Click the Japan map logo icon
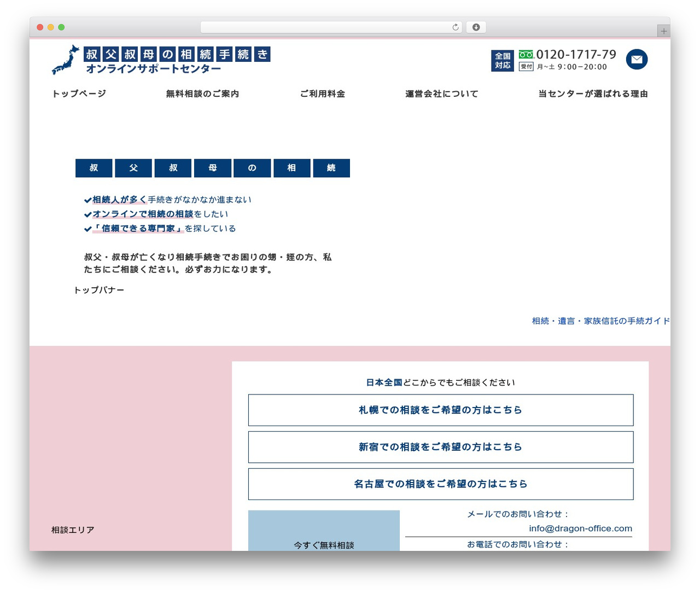This screenshot has height=593, width=700. 66,60
